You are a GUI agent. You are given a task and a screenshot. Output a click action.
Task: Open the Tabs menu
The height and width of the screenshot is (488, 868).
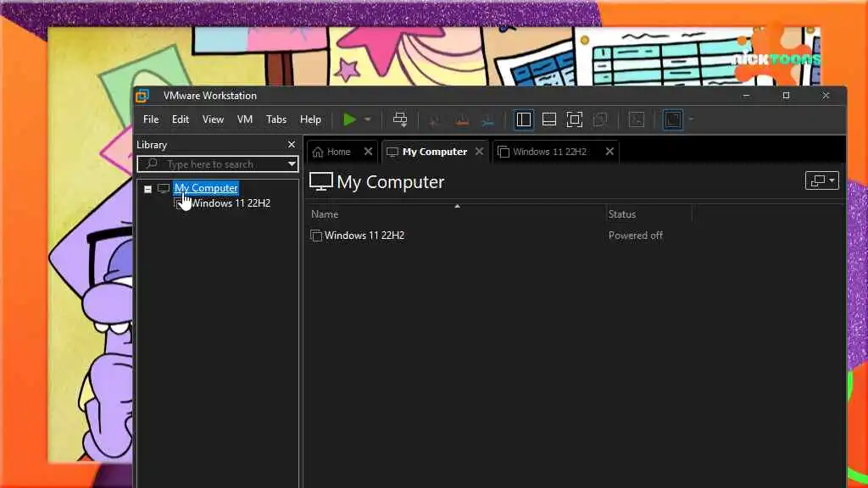[x=276, y=119]
